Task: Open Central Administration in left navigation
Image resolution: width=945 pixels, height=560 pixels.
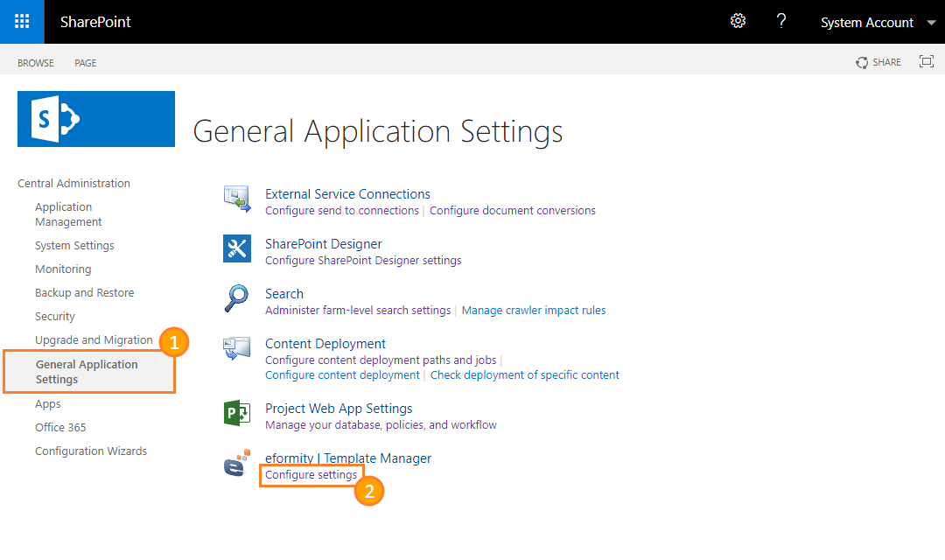Action: click(x=73, y=183)
